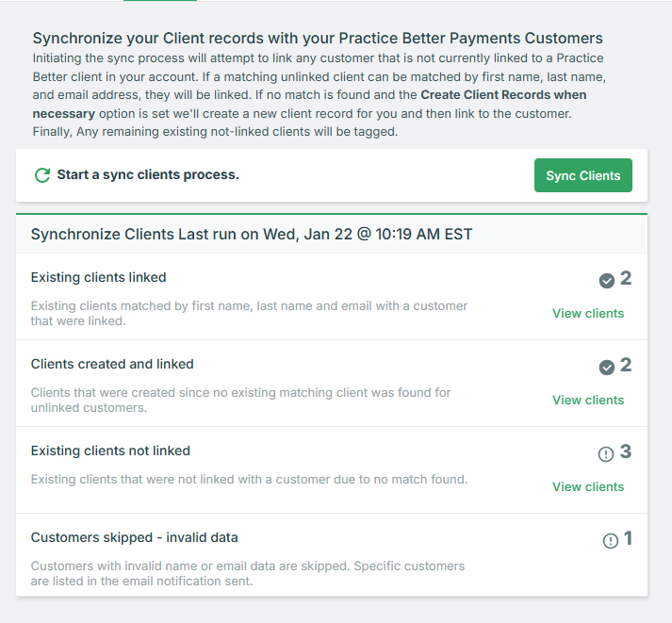Open View clients for Existing clients linked
Screen dimensions: 672x623
point(588,313)
